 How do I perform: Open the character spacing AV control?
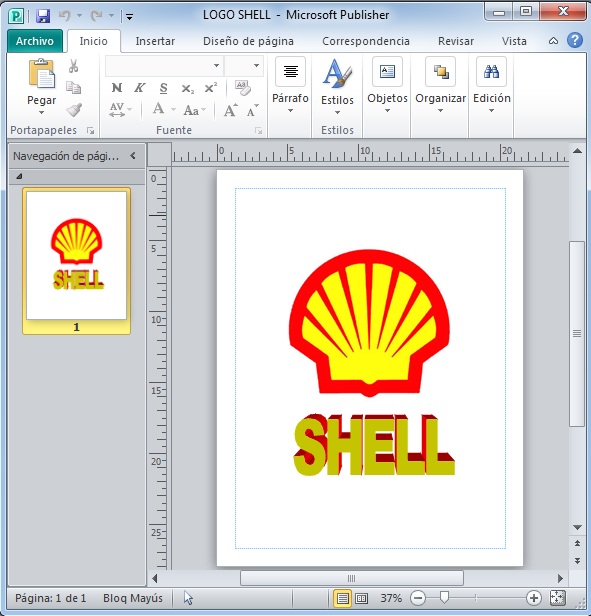120,110
